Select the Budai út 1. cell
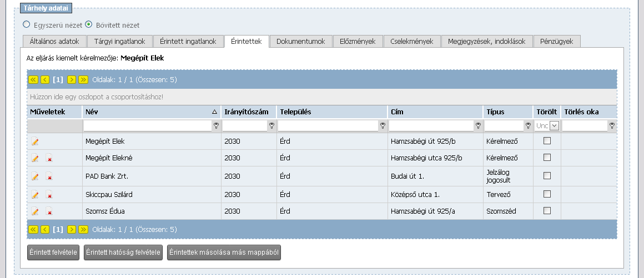The width and height of the screenshot is (644, 278). coord(435,176)
